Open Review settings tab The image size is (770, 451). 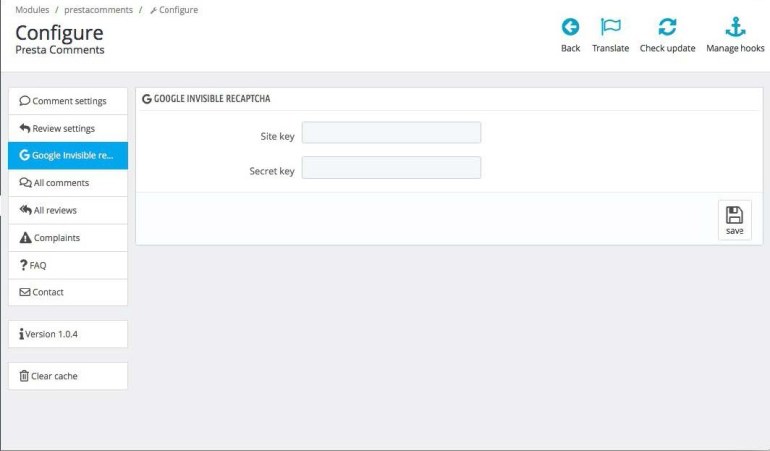68,129
